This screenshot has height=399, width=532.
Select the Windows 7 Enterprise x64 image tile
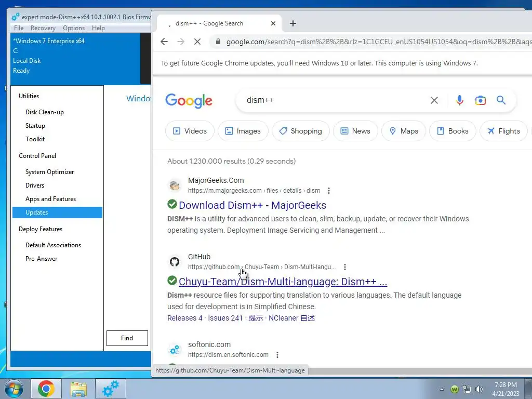tap(75, 59)
